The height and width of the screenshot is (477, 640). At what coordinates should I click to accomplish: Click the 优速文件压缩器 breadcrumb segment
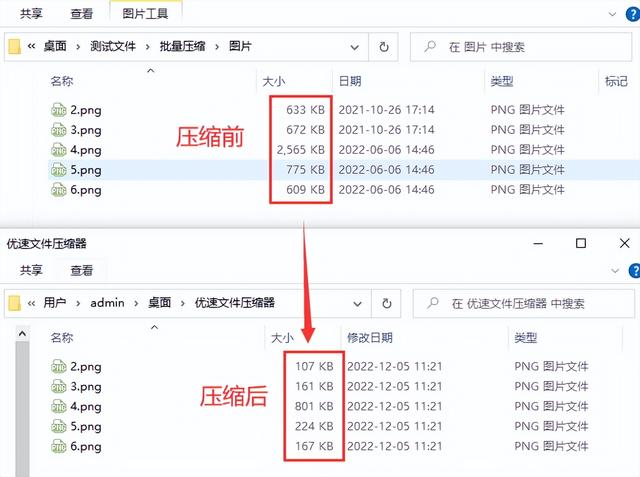[x=235, y=303]
